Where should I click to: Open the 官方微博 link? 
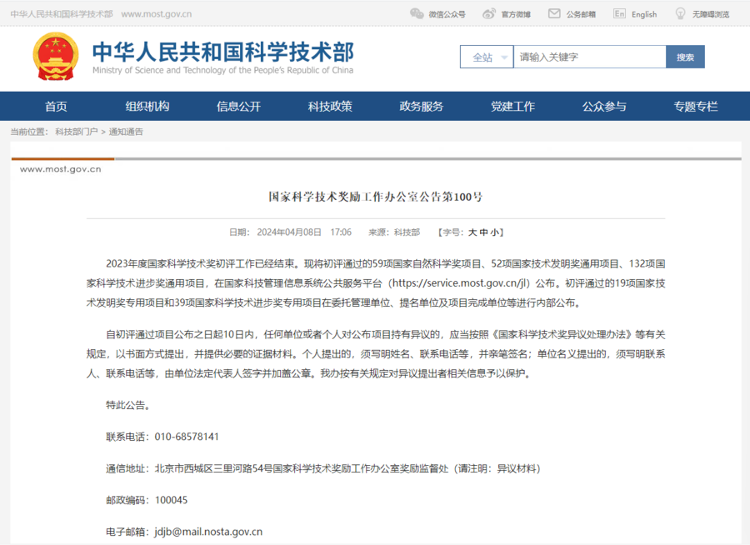click(x=516, y=14)
